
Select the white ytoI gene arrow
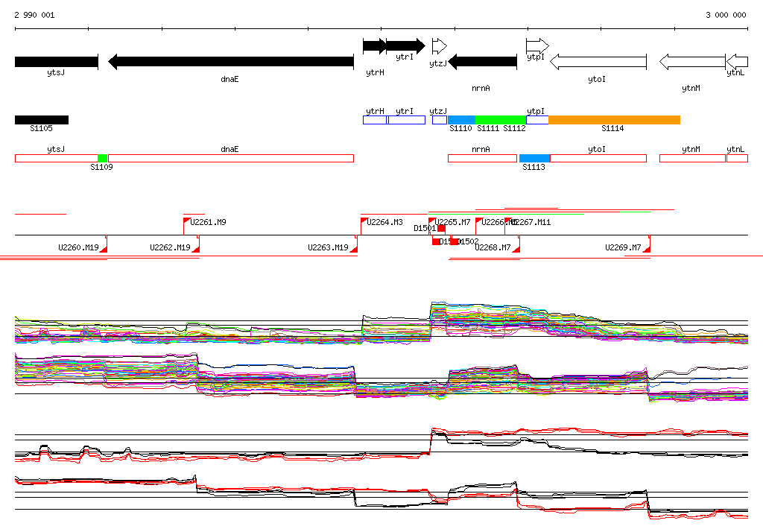(x=598, y=62)
